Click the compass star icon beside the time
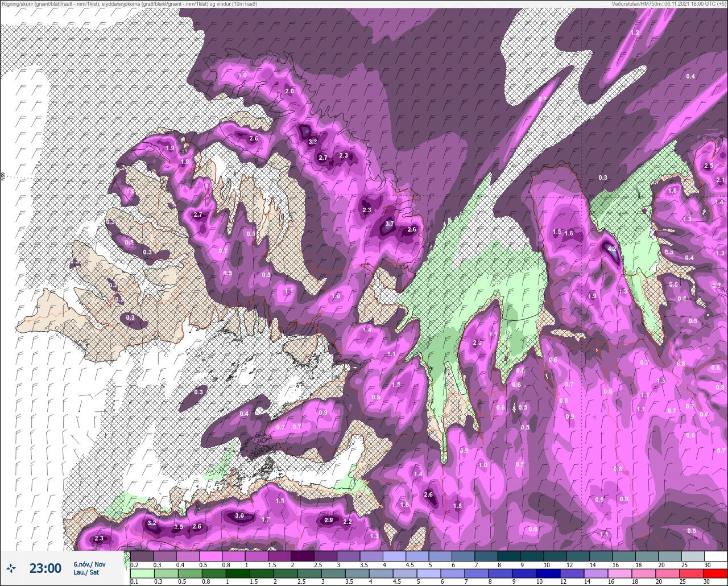Viewport: 728px width, 586px height. (11, 568)
